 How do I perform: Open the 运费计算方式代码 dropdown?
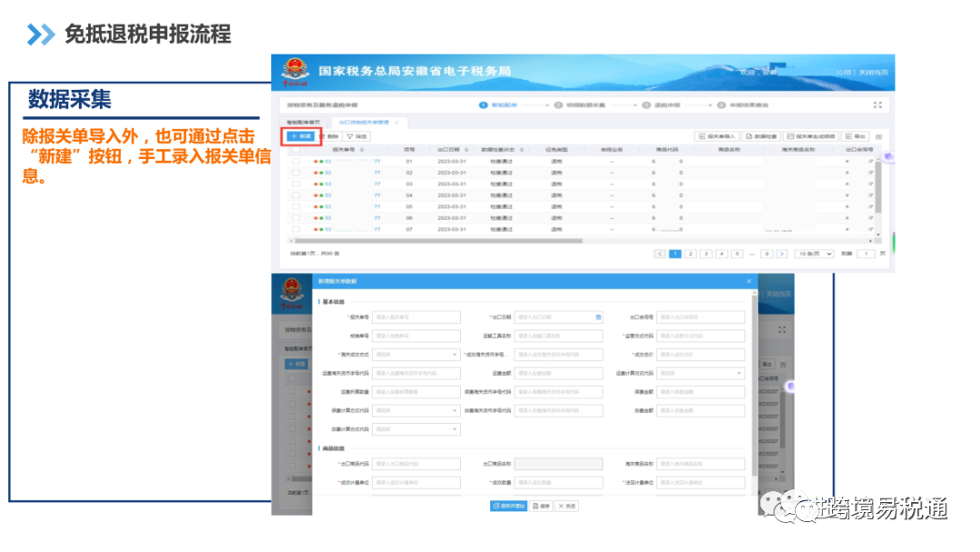point(699,373)
